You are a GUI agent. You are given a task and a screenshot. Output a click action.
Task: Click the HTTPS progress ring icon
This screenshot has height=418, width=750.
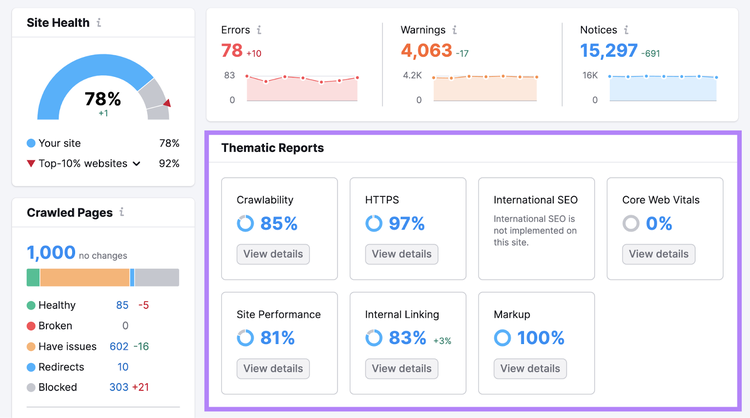click(x=374, y=223)
